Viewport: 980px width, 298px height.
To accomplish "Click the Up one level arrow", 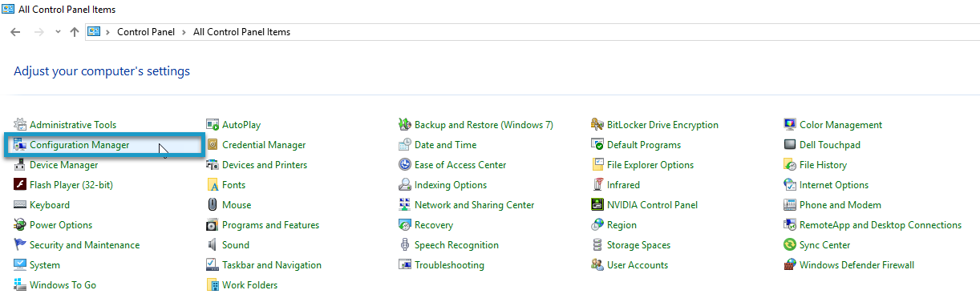I will 75,32.
